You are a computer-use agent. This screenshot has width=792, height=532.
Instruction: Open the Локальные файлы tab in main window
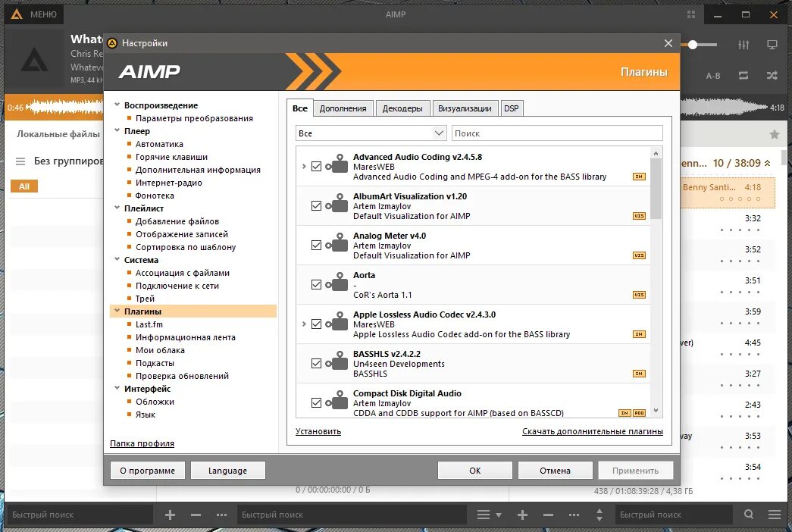point(58,134)
